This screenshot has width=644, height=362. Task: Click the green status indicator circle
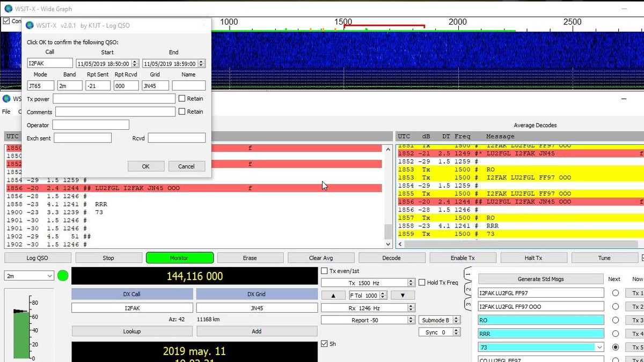pyautogui.click(x=63, y=276)
